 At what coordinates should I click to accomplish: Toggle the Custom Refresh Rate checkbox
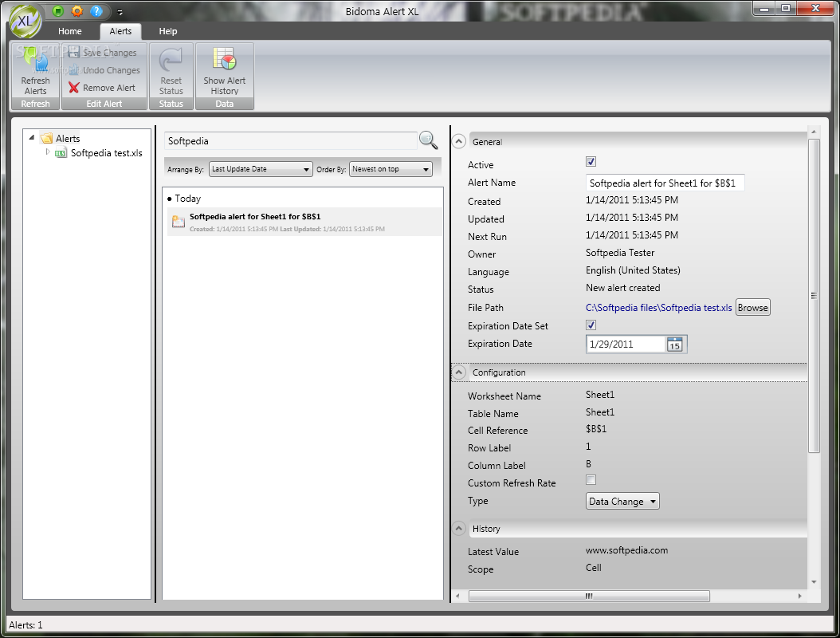pyautogui.click(x=591, y=480)
